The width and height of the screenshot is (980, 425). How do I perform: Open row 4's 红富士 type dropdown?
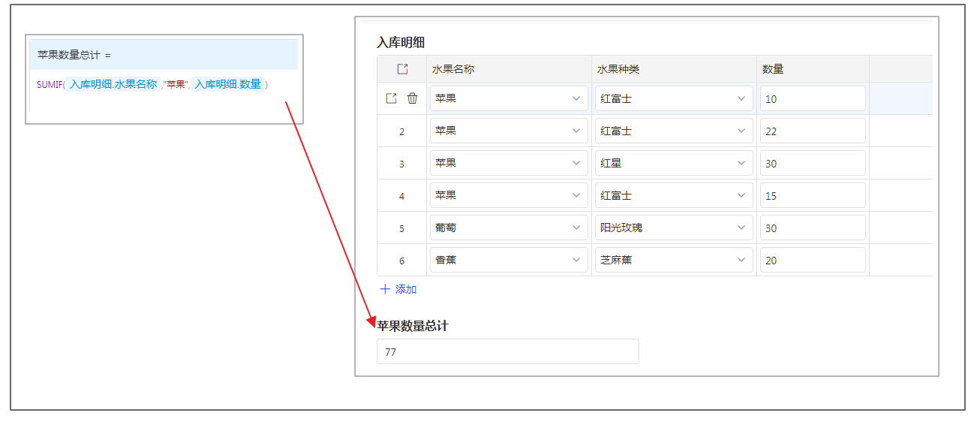(673, 195)
